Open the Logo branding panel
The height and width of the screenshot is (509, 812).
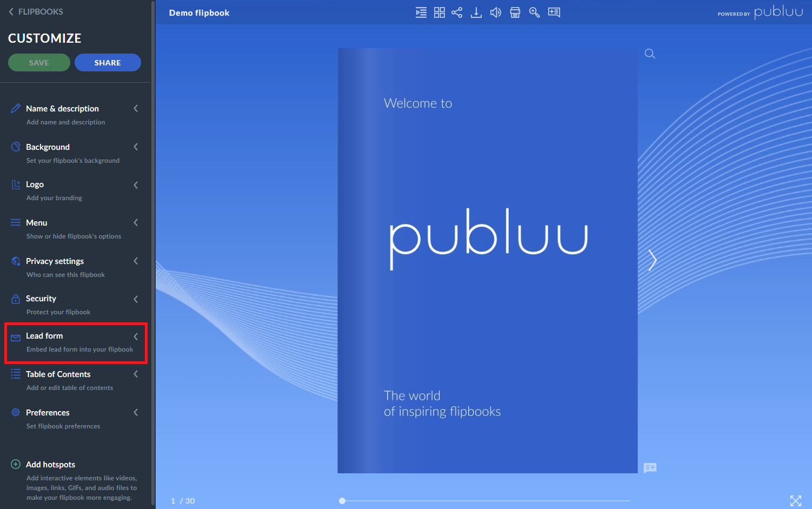(75, 190)
